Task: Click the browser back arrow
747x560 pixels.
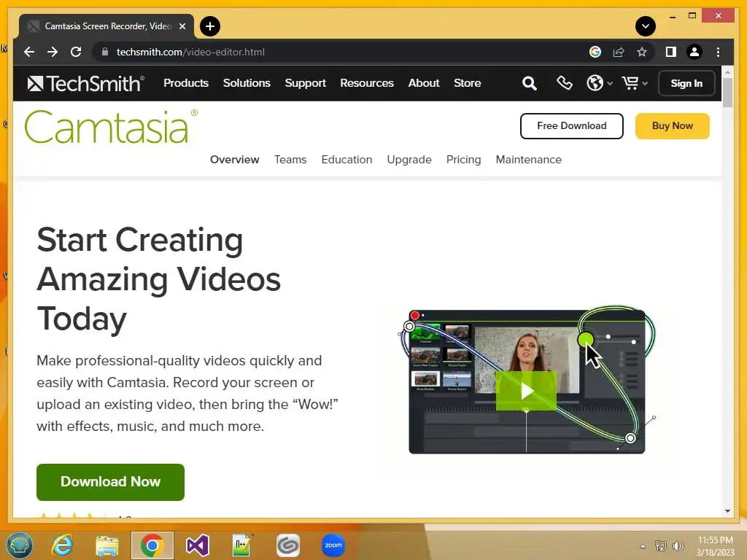Action: click(29, 52)
